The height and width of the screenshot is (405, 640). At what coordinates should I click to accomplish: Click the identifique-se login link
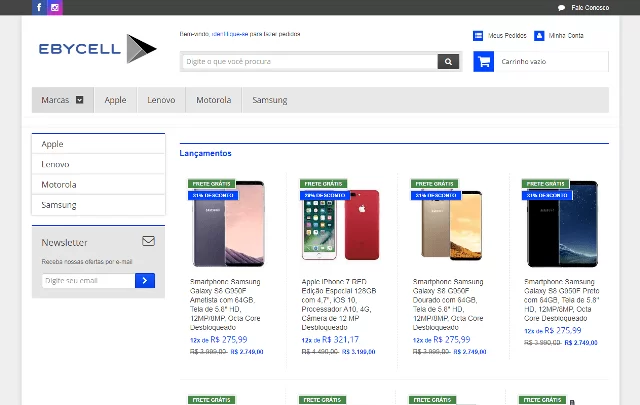(230, 34)
